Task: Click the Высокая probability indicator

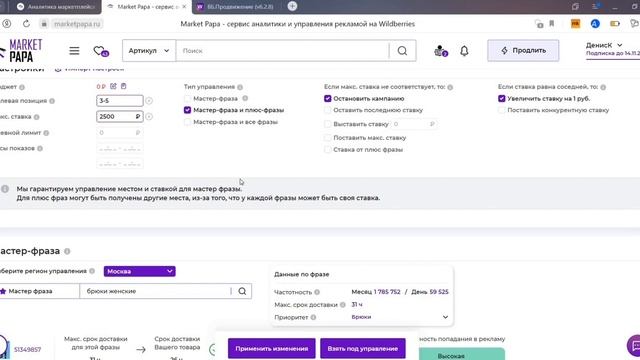Action: click(x=462, y=354)
